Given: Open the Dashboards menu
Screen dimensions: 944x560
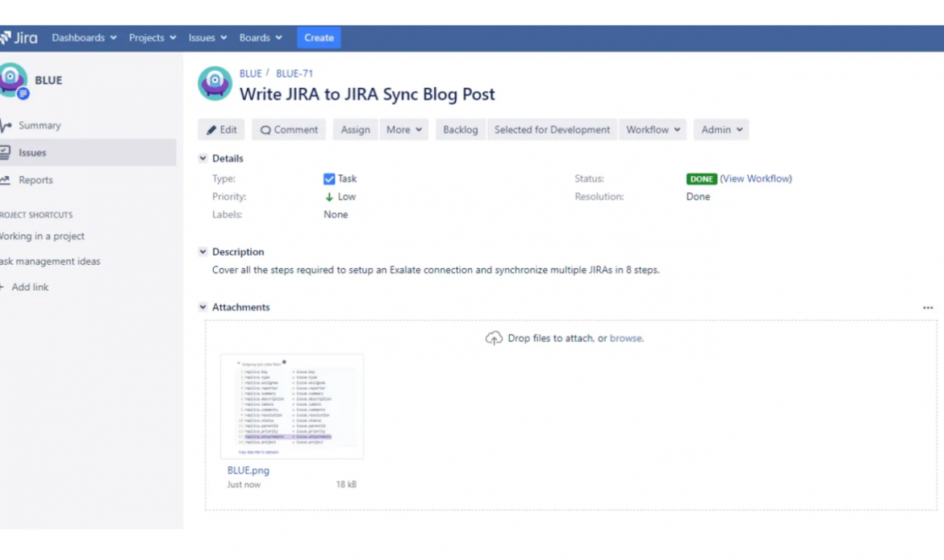Looking at the screenshot, I should click(84, 37).
